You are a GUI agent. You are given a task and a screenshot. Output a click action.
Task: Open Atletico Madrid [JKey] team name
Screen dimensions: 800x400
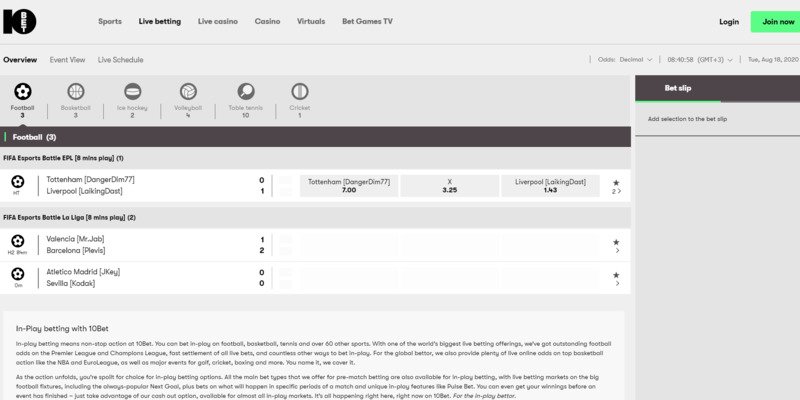pyautogui.click(x=83, y=272)
